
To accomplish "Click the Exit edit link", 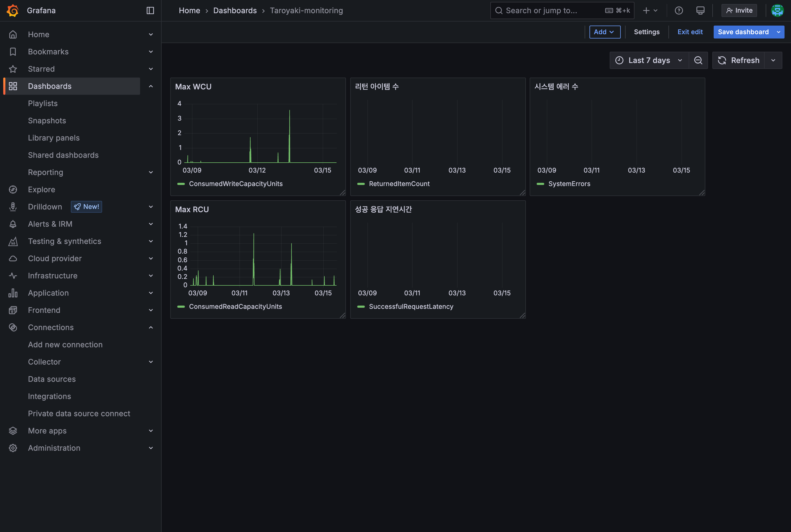I will coord(690,32).
